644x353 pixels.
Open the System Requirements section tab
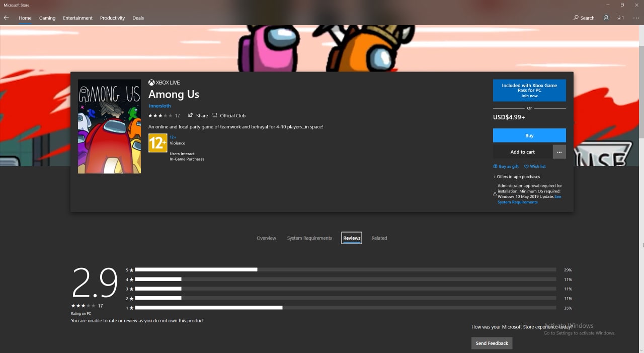309,238
